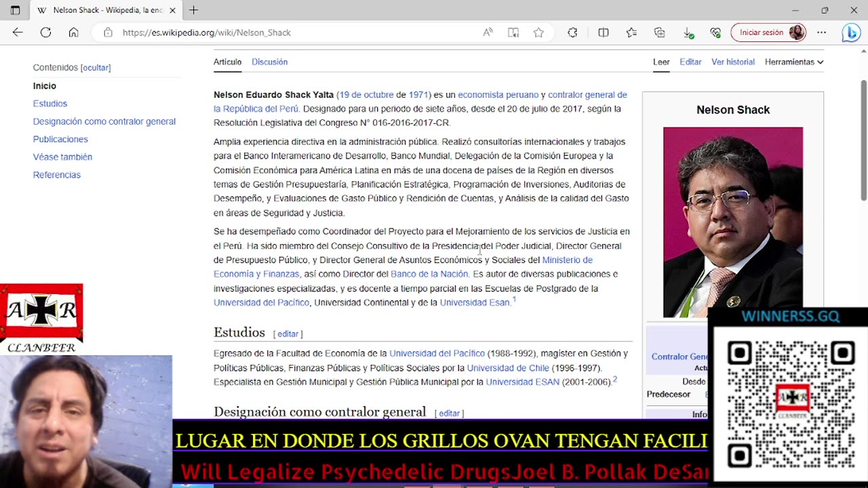Image resolution: width=868 pixels, height=488 pixels.
Task: Open the economista peruano link
Action: (x=498, y=95)
